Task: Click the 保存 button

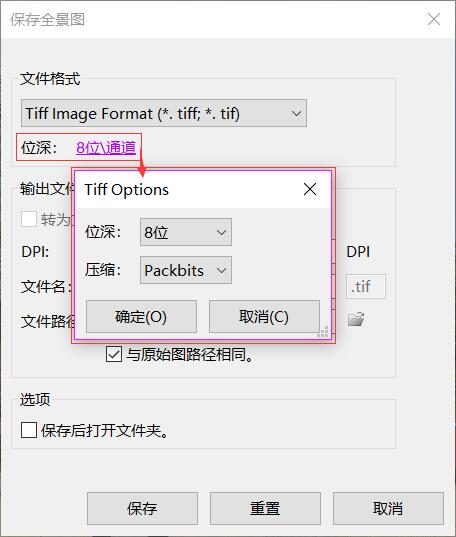Action: (x=142, y=509)
